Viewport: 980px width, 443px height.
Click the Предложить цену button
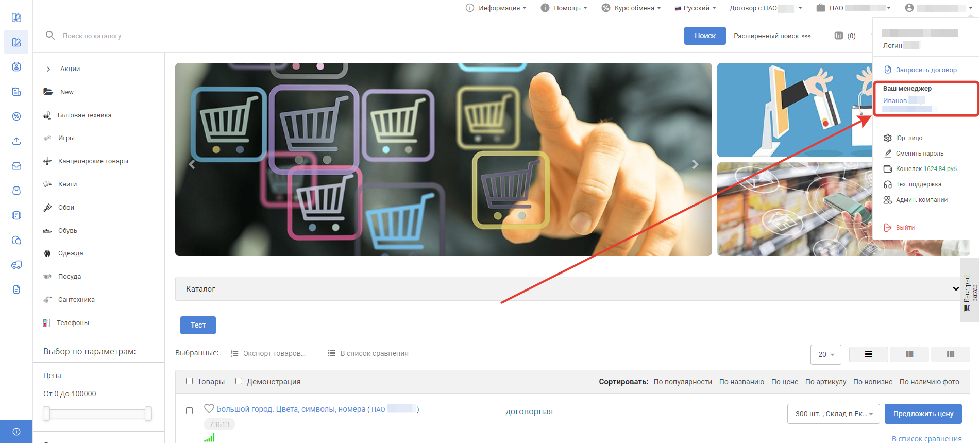(923, 414)
